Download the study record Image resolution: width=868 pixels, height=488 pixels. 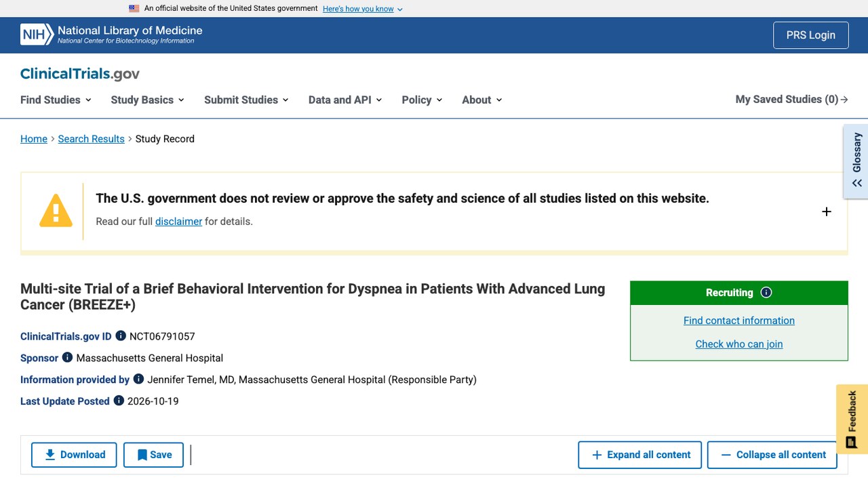point(74,455)
